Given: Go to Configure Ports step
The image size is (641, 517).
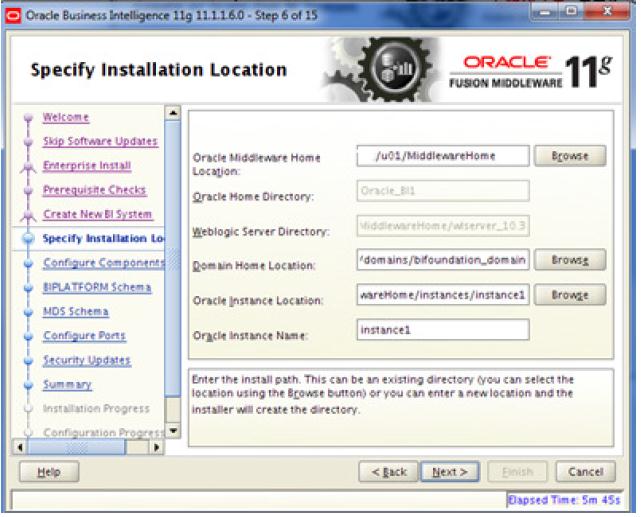Looking at the screenshot, I should (84, 336).
